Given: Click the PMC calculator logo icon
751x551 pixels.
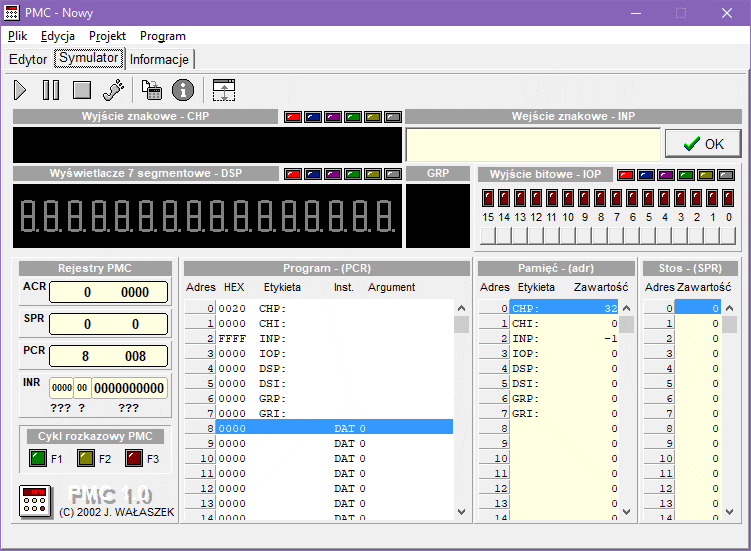Looking at the screenshot, I should coord(35,501).
